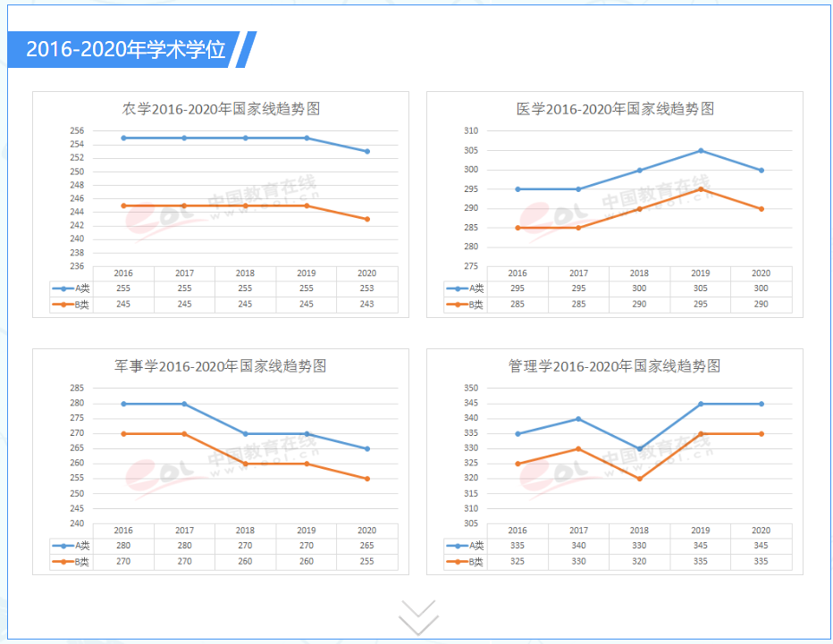Image resolution: width=833 pixels, height=644 pixels.
Task: Click the 农学2016-2020年国家线趋势图 chart title
Action: point(221,109)
